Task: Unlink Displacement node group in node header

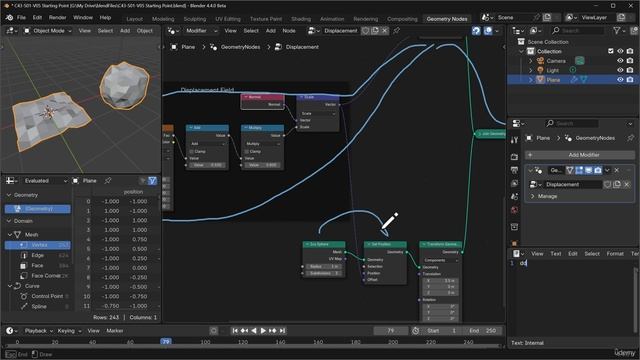Action: point(384,31)
